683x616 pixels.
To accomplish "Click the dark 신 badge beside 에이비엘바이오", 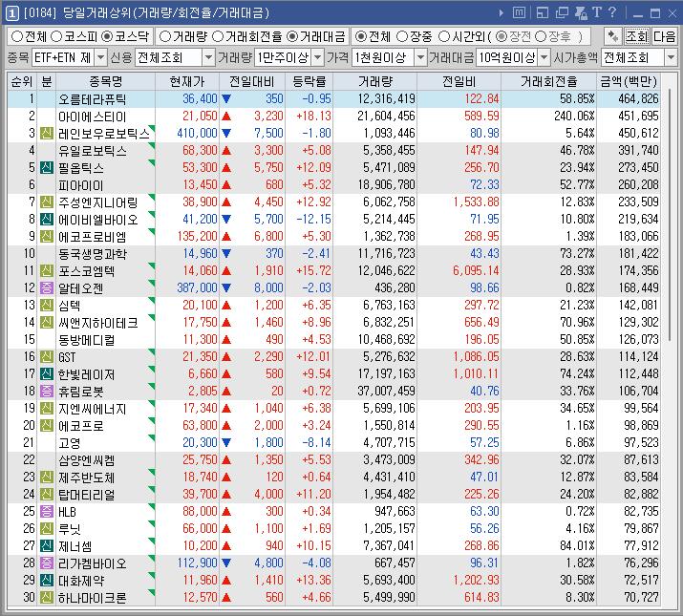I will pyautogui.click(x=47, y=219).
